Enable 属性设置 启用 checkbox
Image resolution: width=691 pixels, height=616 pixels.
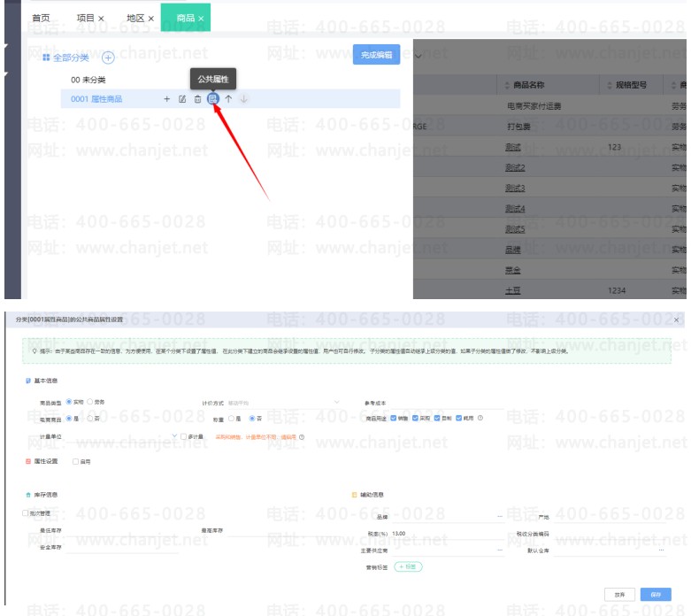(x=75, y=461)
